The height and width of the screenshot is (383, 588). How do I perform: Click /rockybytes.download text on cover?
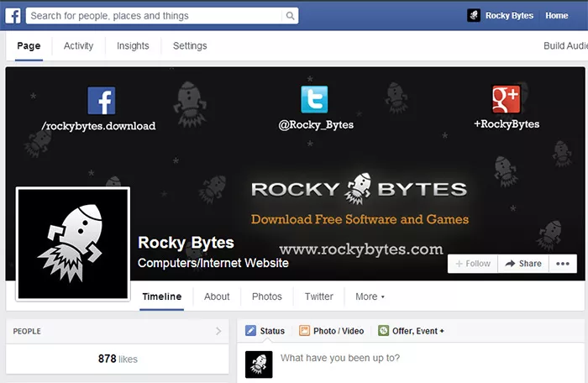(x=98, y=126)
